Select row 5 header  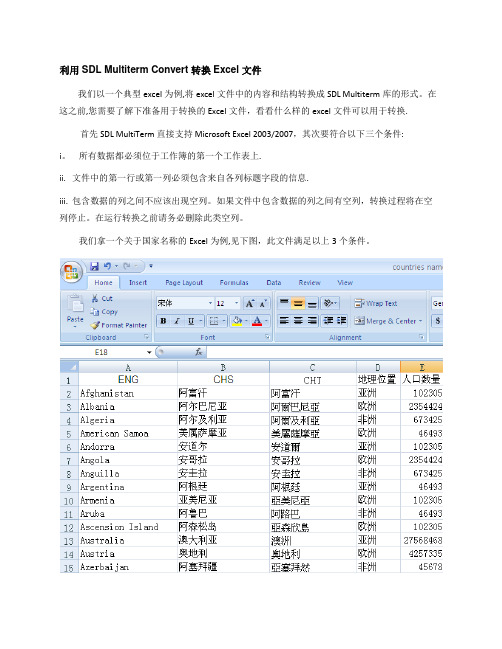(69, 434)
